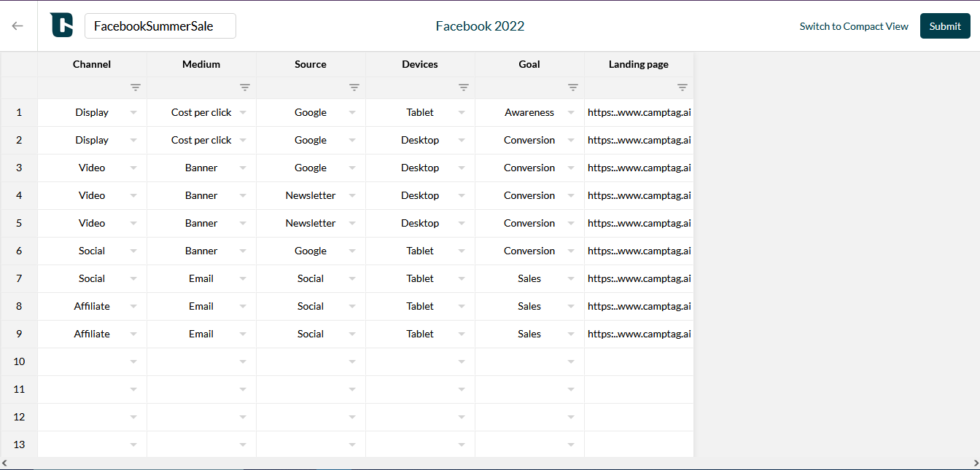Open the Goal column filter icon
980x470 pixels.
[573, 87]
